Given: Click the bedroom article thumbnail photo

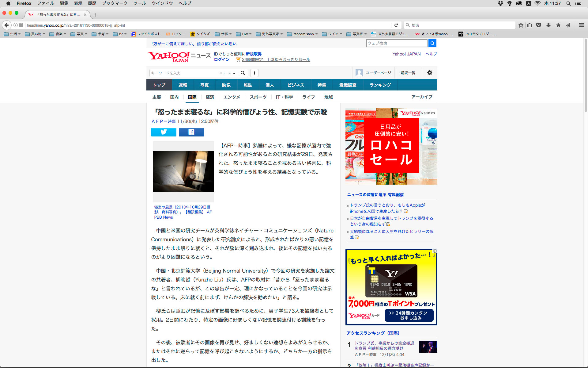Looking at the screenshot, I should (183, 171).
